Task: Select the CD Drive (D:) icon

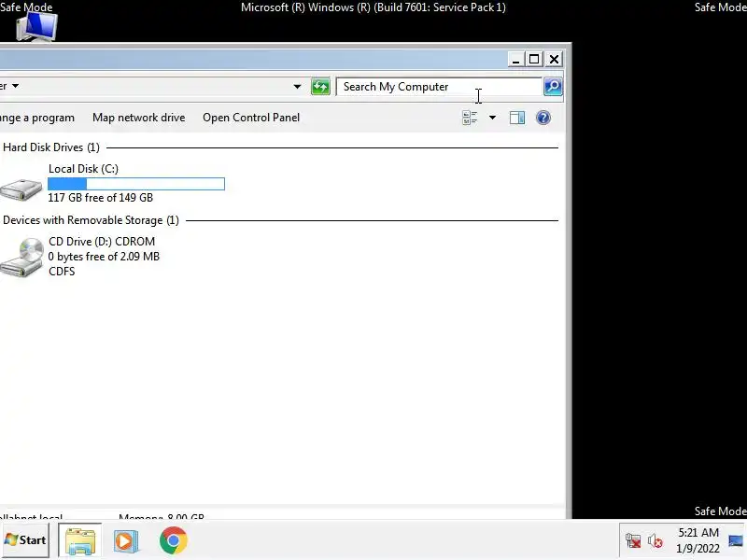Action: (21, 258)
